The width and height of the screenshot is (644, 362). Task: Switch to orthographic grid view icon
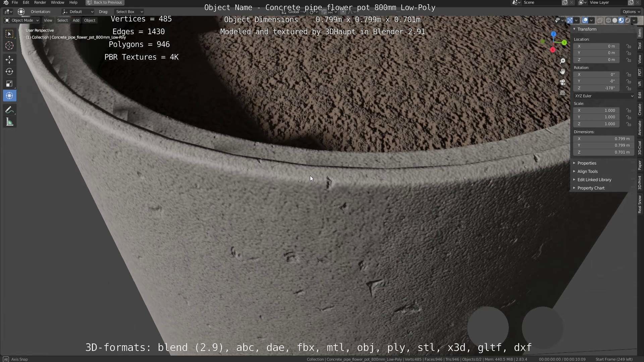[x=562, y=93]
